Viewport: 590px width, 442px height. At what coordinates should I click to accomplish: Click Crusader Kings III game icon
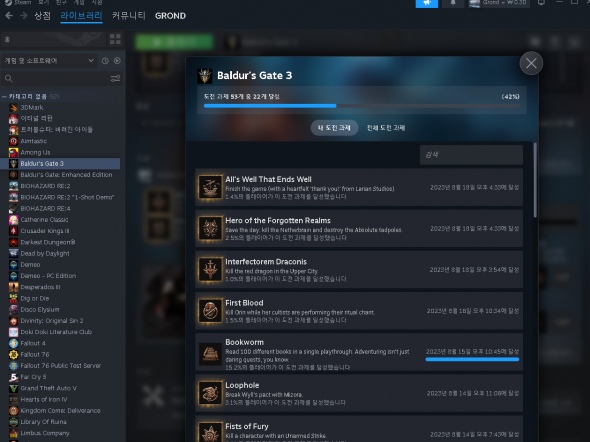click(14, 231)
